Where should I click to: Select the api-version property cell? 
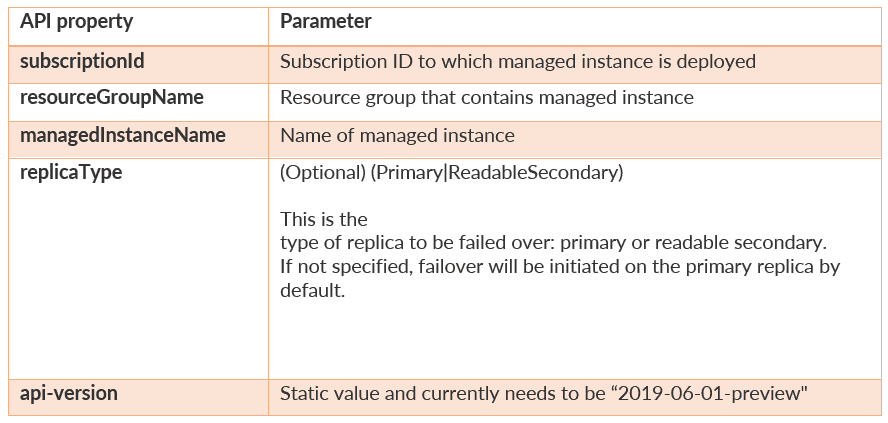[69, 394]
